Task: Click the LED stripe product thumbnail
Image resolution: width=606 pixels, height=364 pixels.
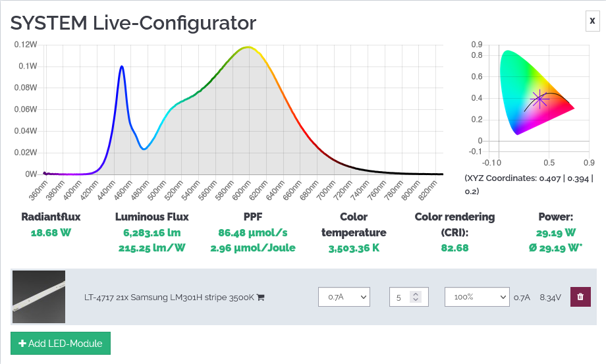Action: pos(39,297)
